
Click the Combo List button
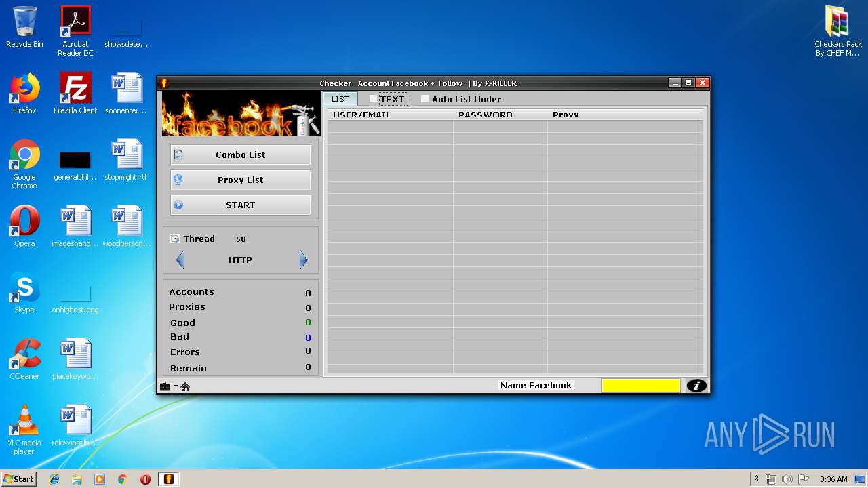click(x=241, y=155)
